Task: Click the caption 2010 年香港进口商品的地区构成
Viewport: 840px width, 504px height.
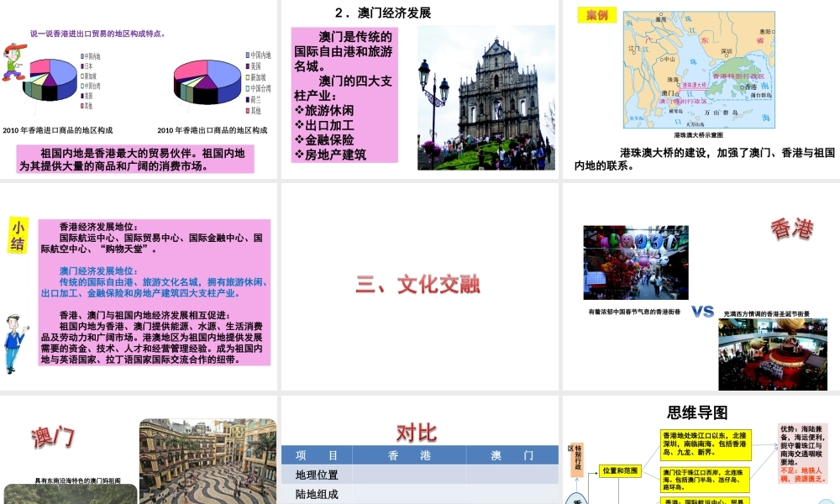Action: tap(58, 130)
